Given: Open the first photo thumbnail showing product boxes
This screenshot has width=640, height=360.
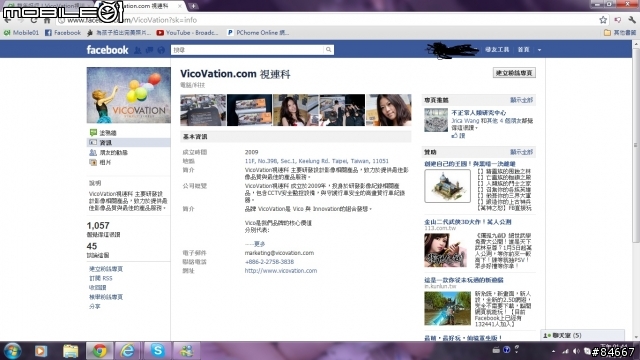Looking at the screenshot, I should coord(203,110).
